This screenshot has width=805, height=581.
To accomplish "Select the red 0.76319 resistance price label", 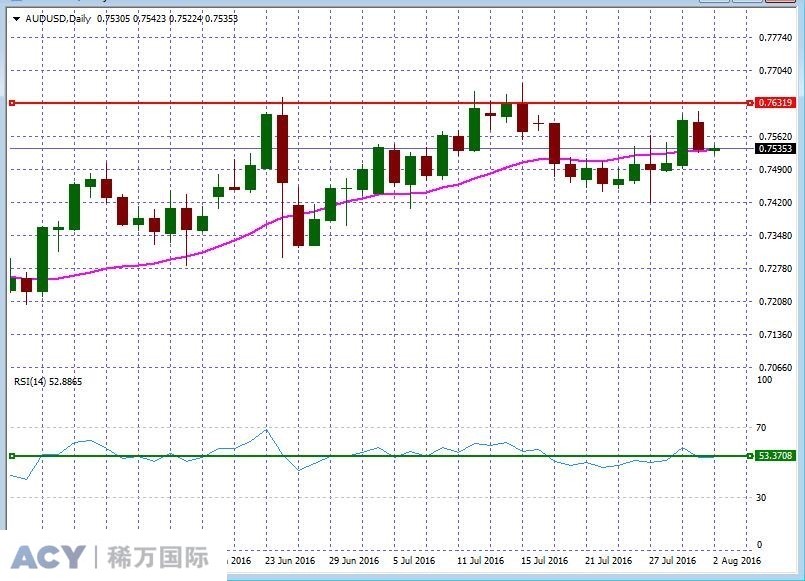I will coord(775,103).
